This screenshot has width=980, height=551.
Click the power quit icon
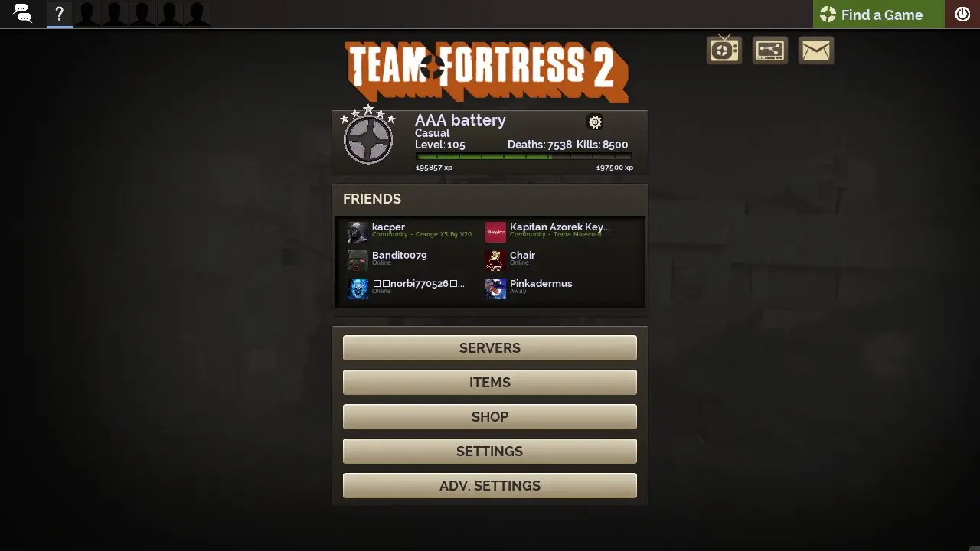point(962,14)
